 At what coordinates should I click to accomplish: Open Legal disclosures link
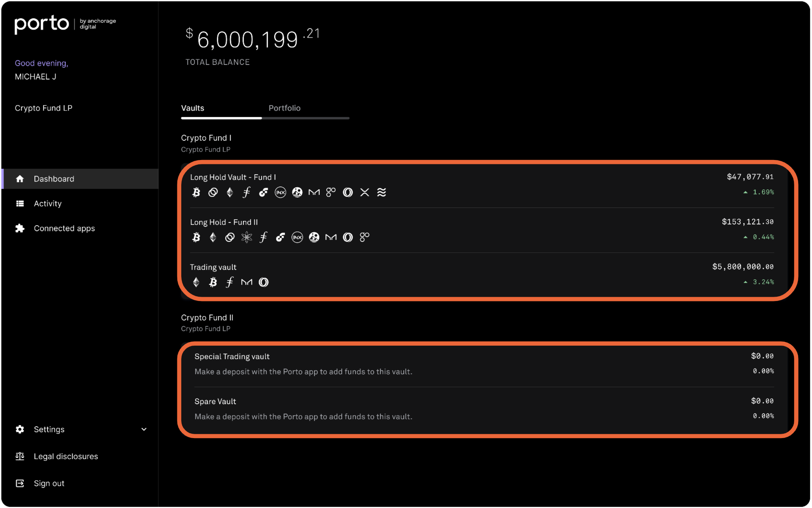pos(66,457)
